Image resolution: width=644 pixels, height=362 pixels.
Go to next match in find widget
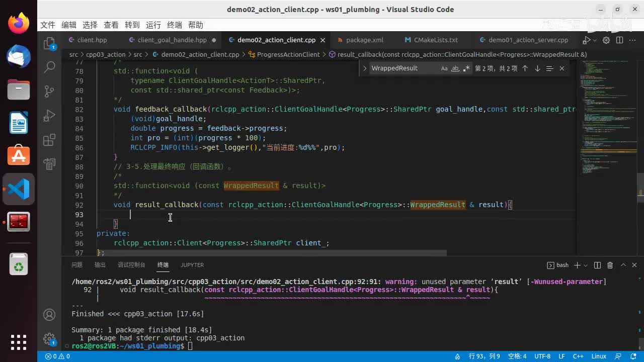(537, 68)
